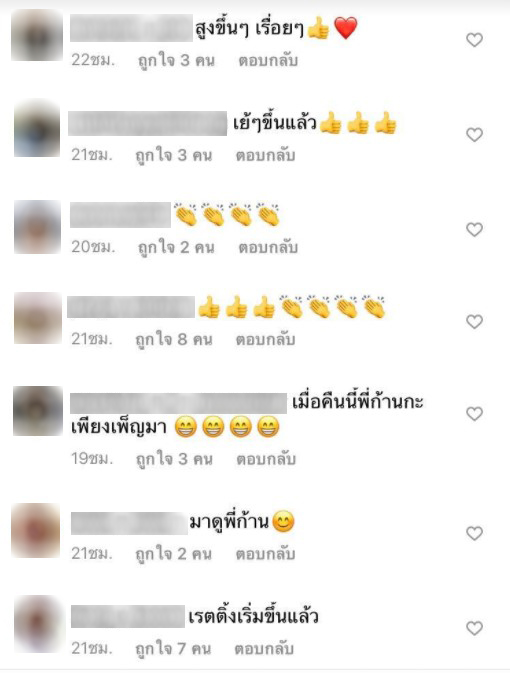Click the blurred username before "เย้ๆขึ้นแล้ว"
This screenshot has width=510, height=673.
(x=148, y=124)
